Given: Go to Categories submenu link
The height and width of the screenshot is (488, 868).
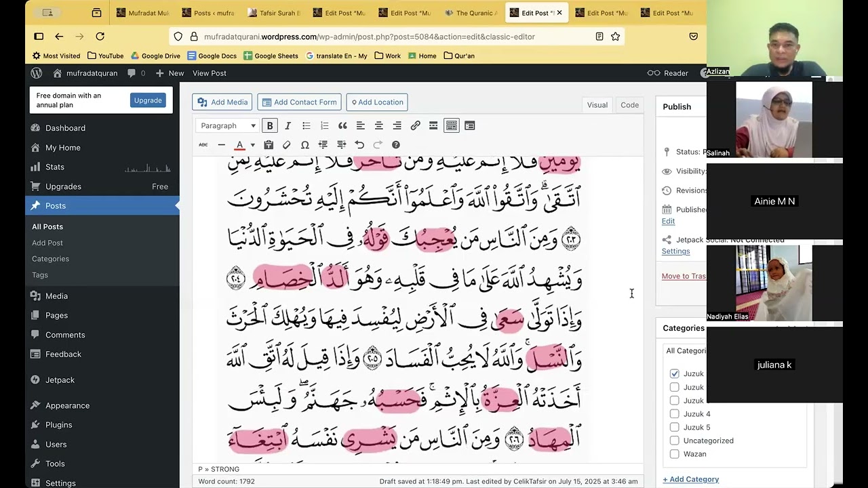Looking at the screenshot, I should tap(50, 259).
